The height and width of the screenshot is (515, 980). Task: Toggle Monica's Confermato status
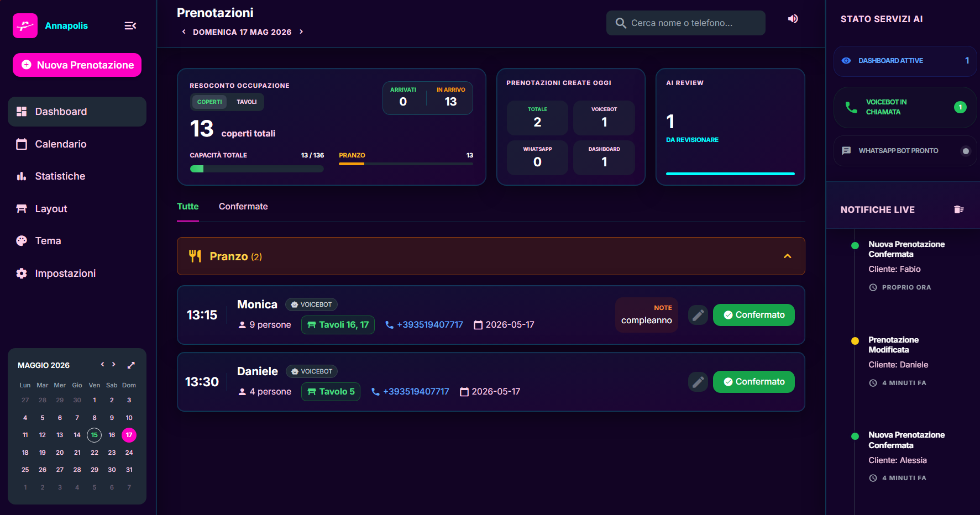[753, 315]
